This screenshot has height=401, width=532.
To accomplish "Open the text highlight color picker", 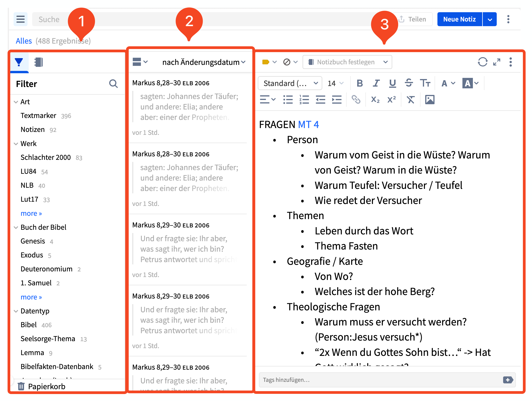I will click(470, 83).
